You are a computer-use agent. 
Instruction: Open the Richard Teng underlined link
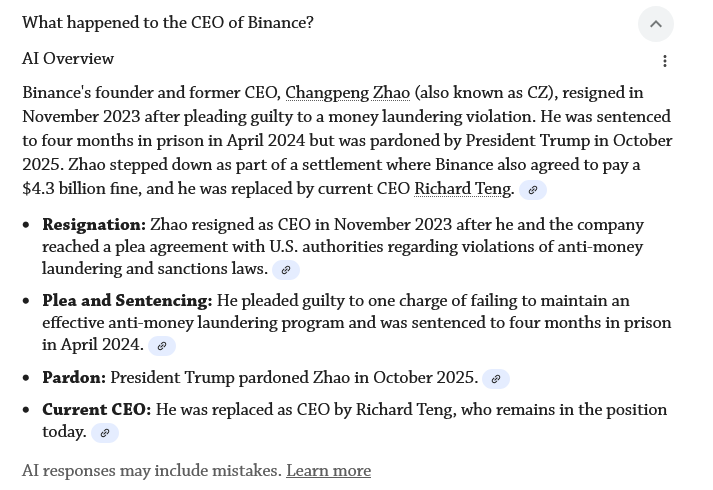coord(462,189)
